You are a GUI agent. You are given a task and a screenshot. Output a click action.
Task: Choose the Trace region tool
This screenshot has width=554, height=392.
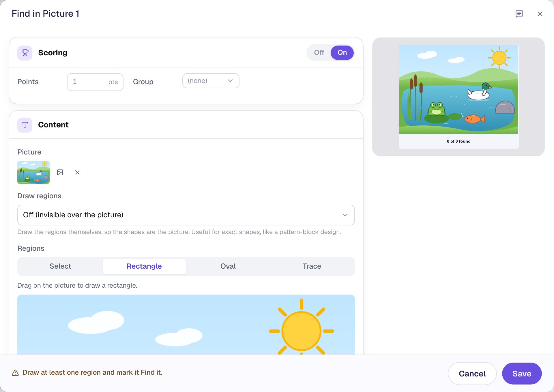click(312, 266)
